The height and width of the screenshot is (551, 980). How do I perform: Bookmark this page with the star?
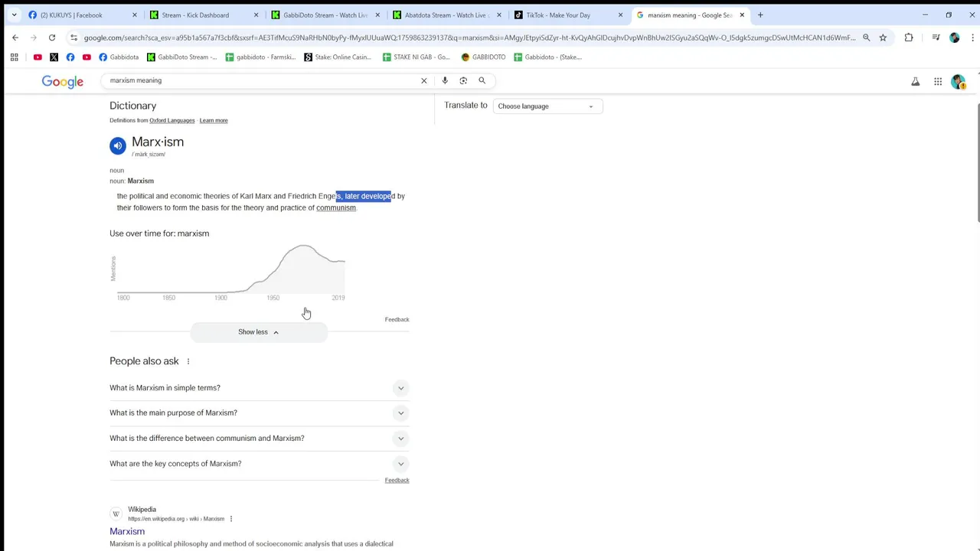pyautogui.click(x=883, y=37)
